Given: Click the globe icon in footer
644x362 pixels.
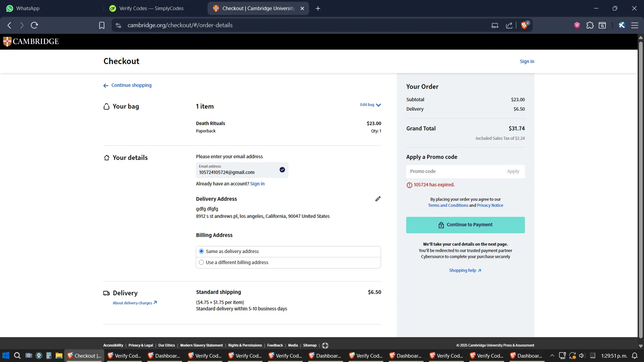Looking at the screenshot, I should 325,345.
